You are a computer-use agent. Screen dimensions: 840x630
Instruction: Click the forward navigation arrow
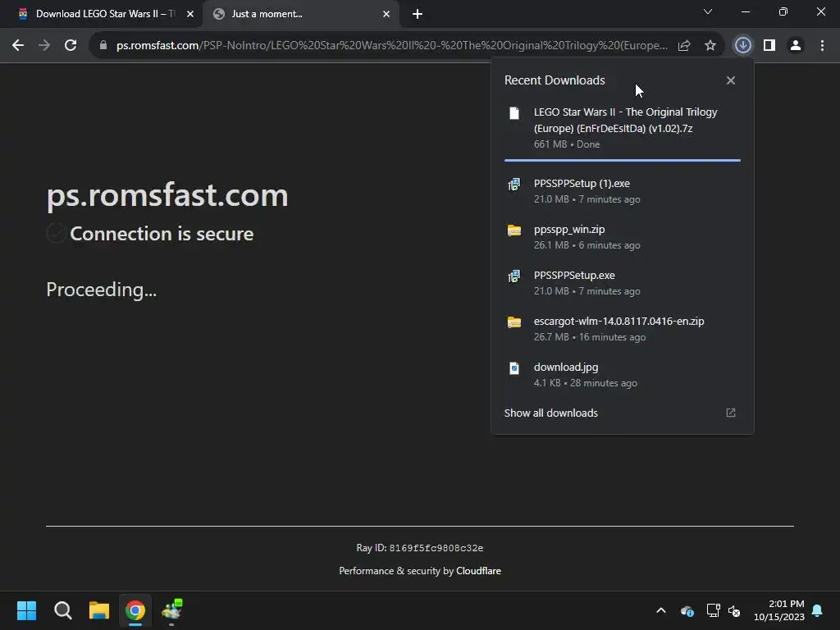(44, 46)
